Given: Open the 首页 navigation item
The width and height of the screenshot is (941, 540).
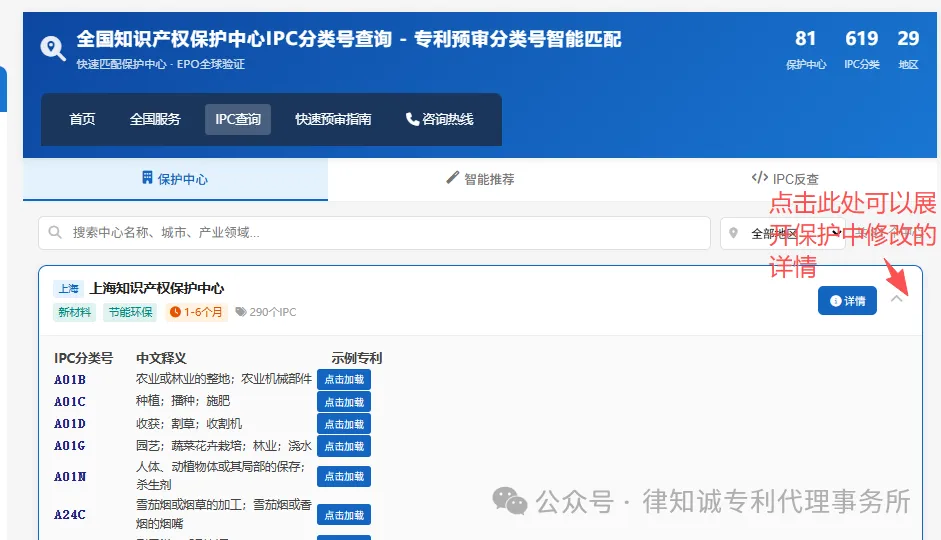Looking at the screenshot, I should [x=82, y=119].
